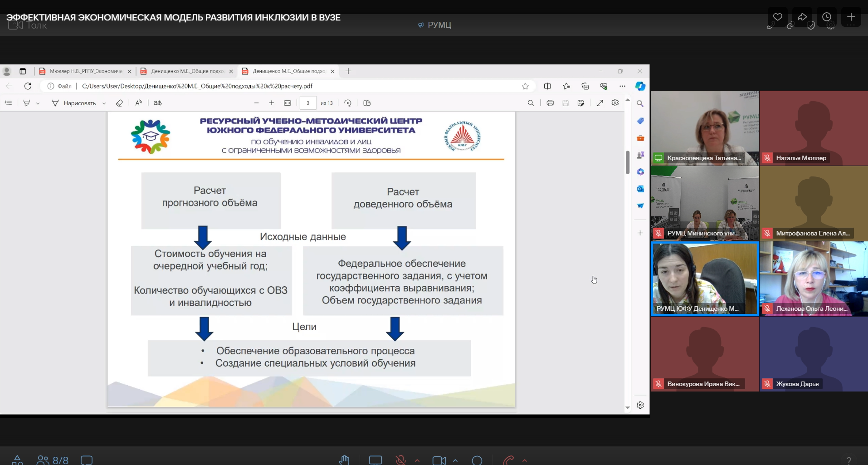Click the clock (watch later) icon
Viewport: 868px width, 465px height.
[x=826, y=17]
